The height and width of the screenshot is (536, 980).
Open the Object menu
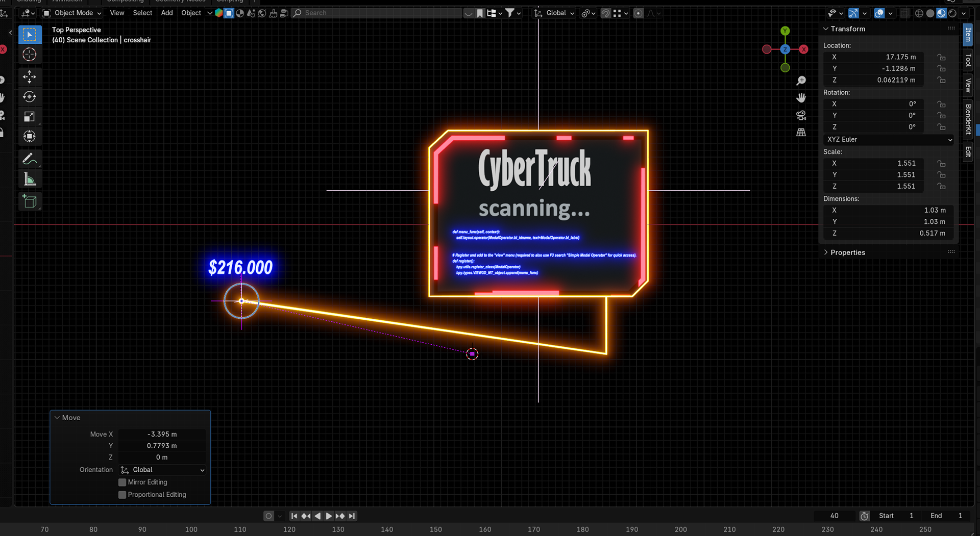pos(191,13)
